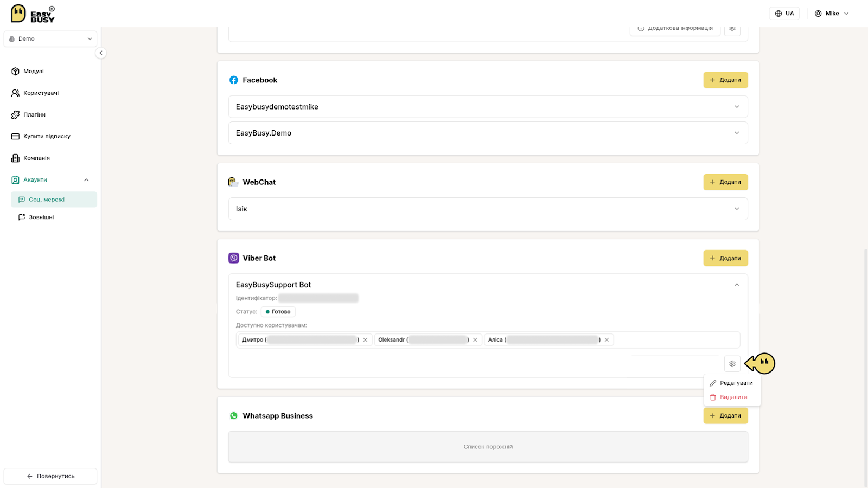Click the Соц. мережі chat icon
Screen dimensions: 868x488
tap(22, 200)
